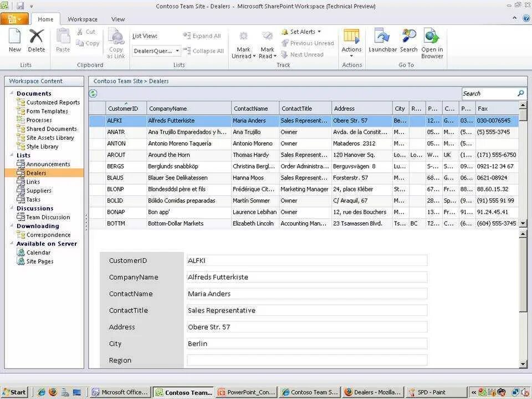The width and height of the screenshot is (532, 399).
Task: Click Next Unread in Track group
Action: (x=302, y=54)
